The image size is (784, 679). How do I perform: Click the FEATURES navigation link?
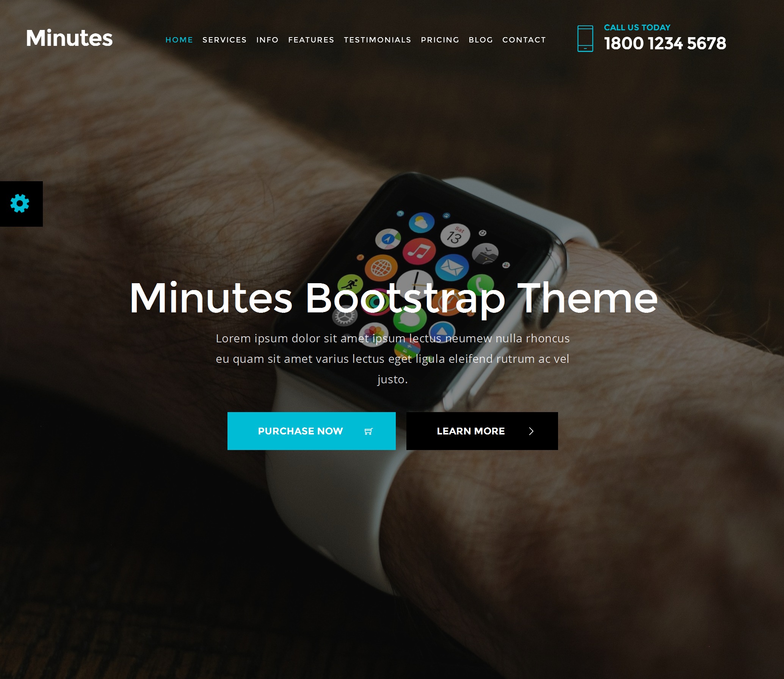pyautogui.click(x=311, y=39)
